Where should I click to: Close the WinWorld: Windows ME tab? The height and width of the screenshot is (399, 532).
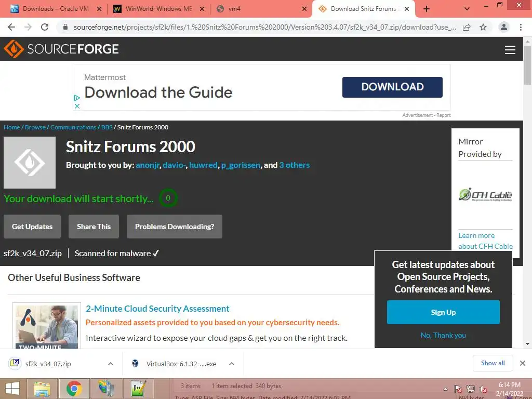tap(202, 9)
